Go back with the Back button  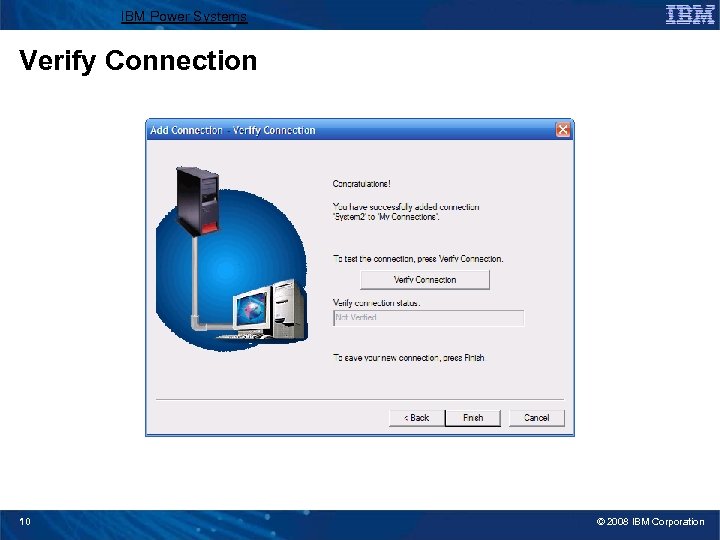[416, 418]
